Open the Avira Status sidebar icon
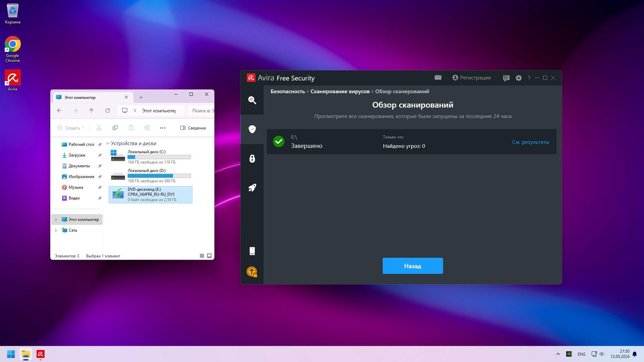The image size is (644, 362). click(x=252, y=100)
